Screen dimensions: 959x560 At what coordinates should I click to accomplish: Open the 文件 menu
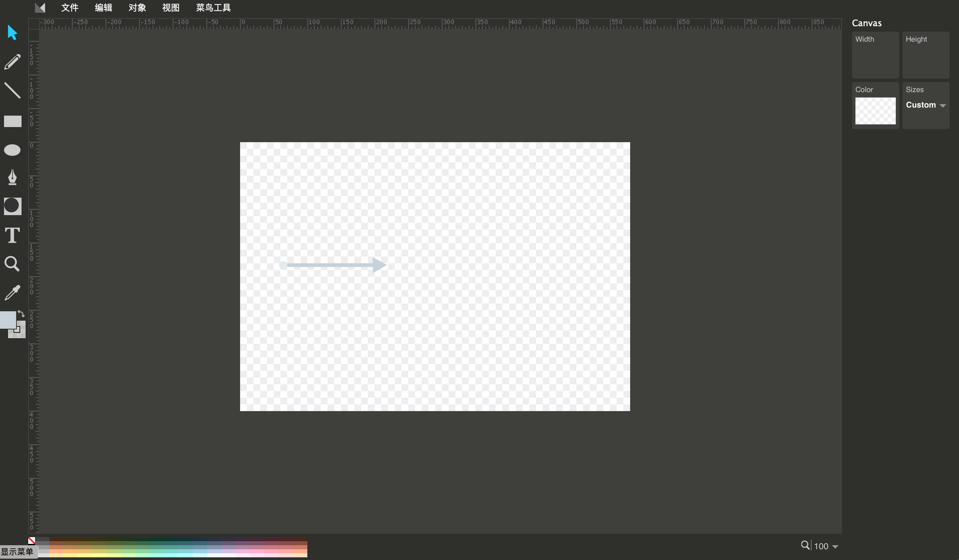click(70, 8)
